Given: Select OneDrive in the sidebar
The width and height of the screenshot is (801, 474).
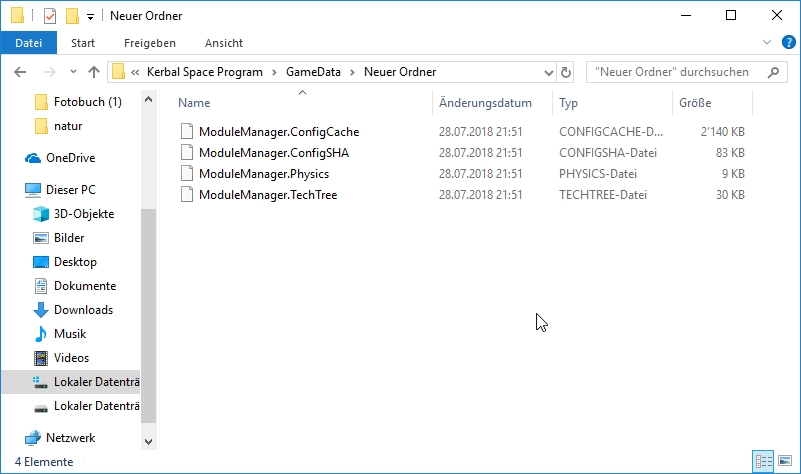Looking at the screenshot, I should click(70, 158).
